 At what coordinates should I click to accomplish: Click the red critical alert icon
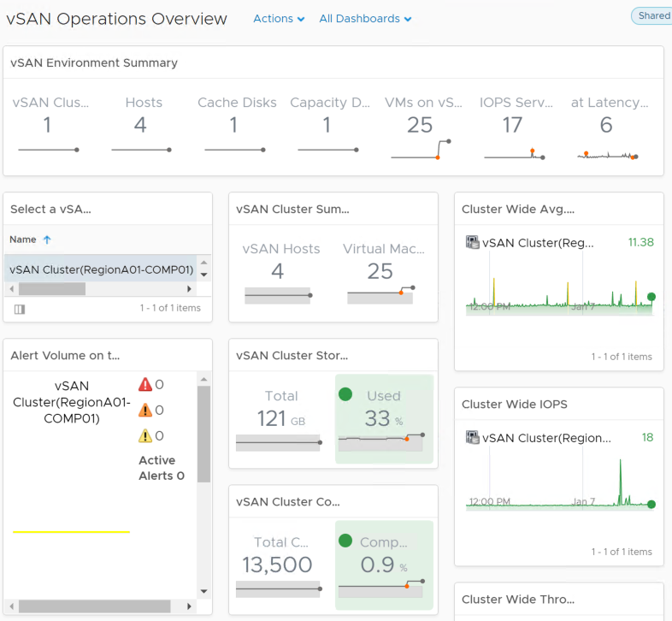(145, 384)
